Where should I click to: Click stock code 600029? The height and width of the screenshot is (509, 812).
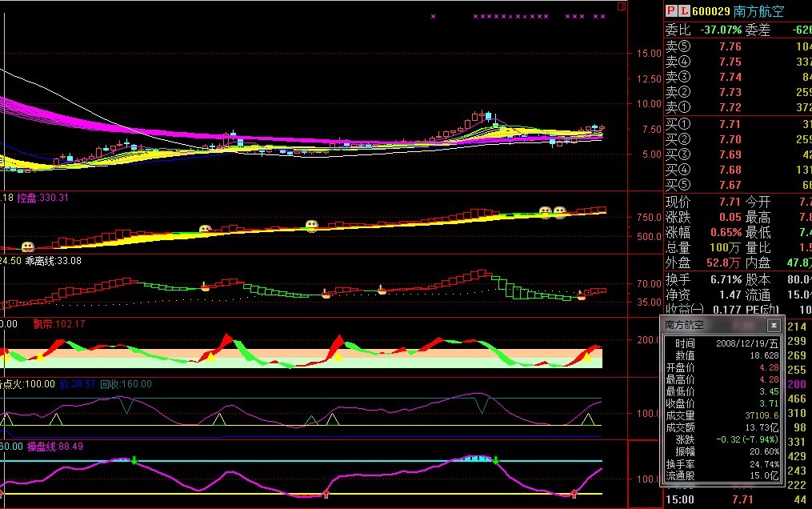711,11
